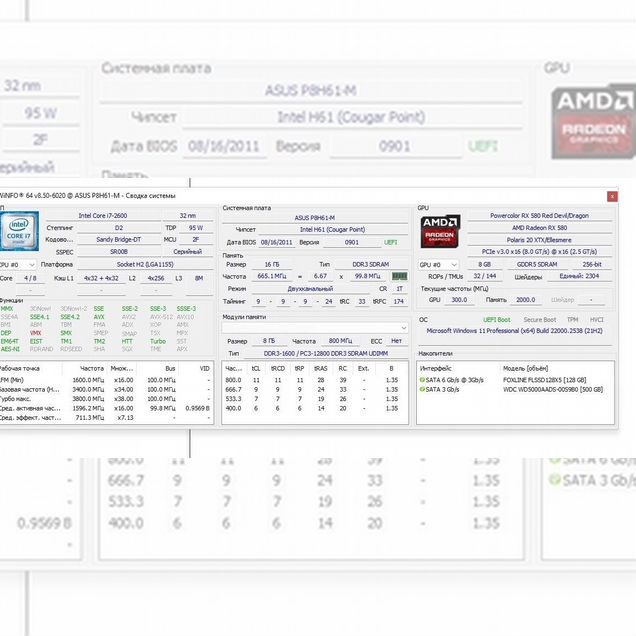Click the Sandy Bridge-DT codename field

click(x=118, y=239)
